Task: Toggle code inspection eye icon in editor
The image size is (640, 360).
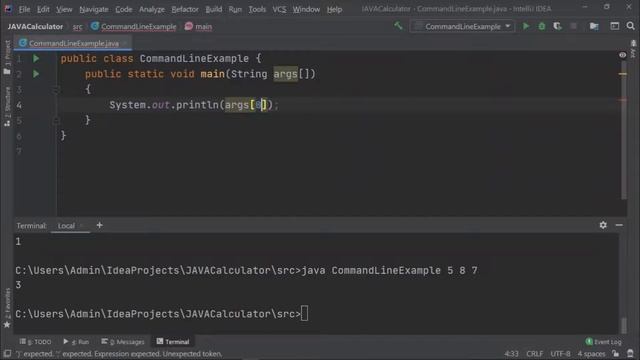Action: pyautogui.click(x=622, y=55)
